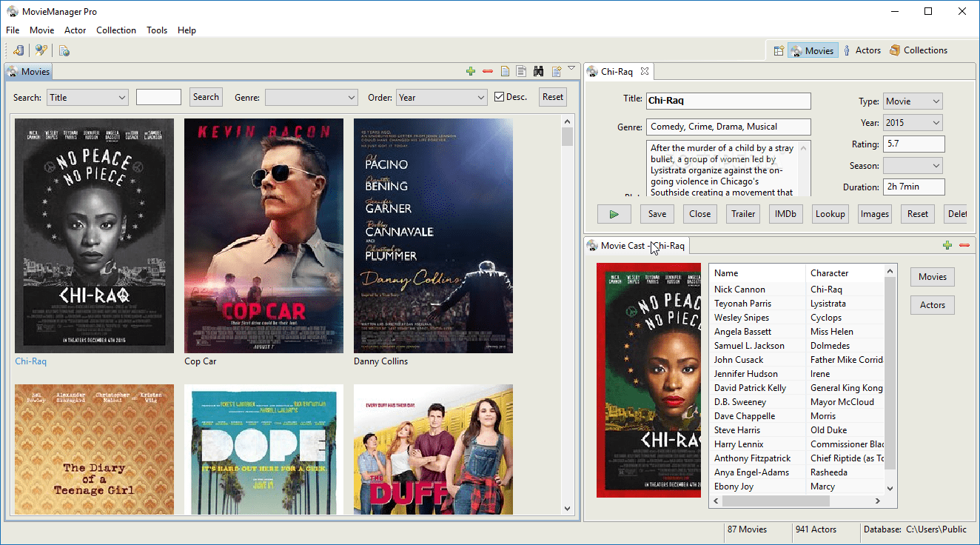Click the web page globe toolbar icon

coord(64,50)
